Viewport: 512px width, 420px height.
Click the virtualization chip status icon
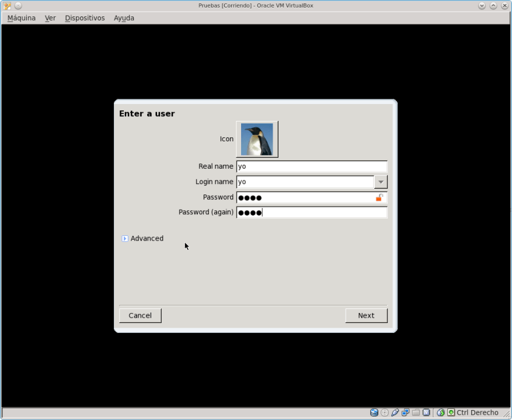426,412
